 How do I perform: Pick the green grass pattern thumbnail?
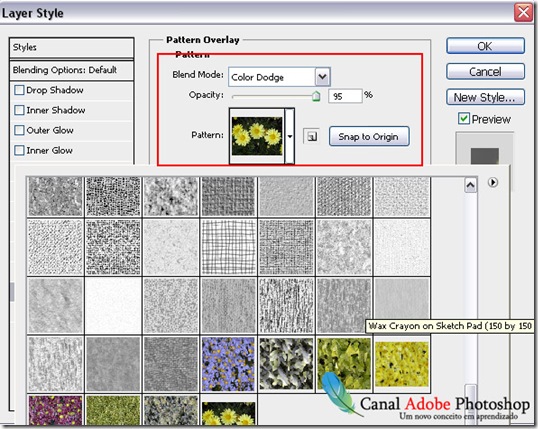pos(113,410)
